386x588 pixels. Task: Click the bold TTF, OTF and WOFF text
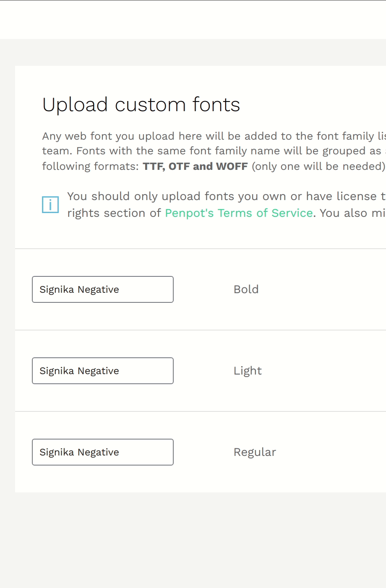(x=195, y=167)
